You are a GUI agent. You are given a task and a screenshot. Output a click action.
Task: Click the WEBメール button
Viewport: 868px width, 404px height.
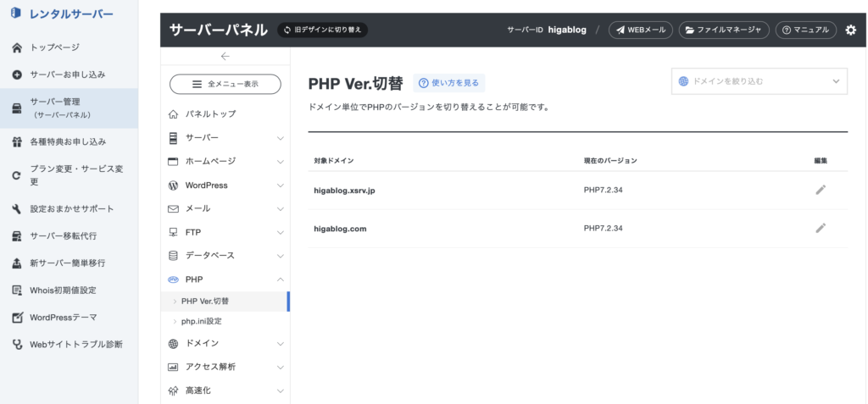point(641,30)
